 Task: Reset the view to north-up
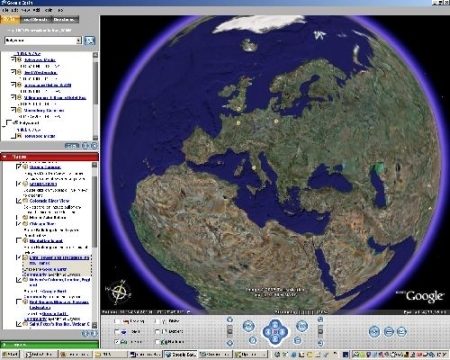coord(253,340)
